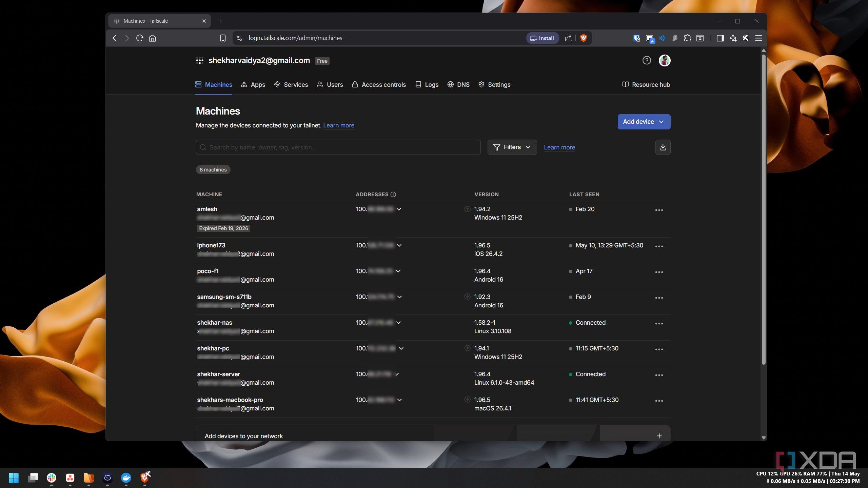
Task: Open the Docker Desktop taskbar icon
Action: click(x=126, y=478)
